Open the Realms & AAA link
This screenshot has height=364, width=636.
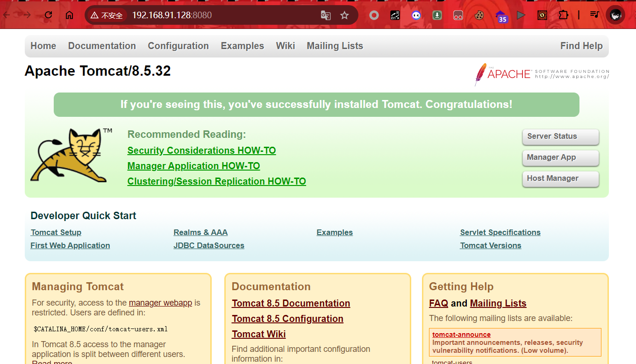point(200,232)
